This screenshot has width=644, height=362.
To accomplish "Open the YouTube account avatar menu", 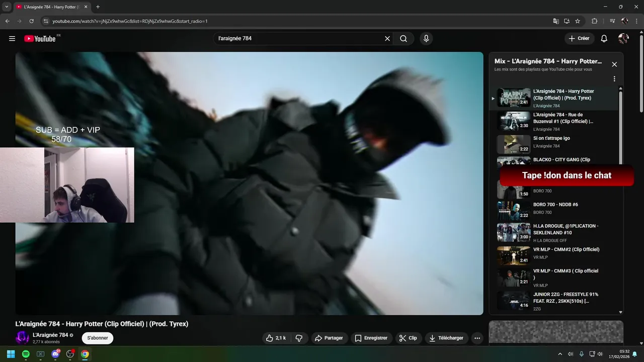I will point(623,39).
